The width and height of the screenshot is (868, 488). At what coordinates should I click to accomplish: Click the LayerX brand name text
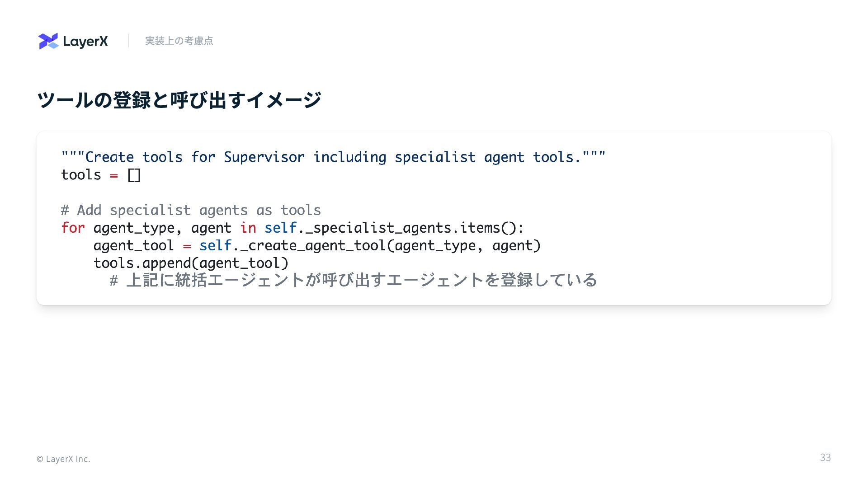[85, 42]
